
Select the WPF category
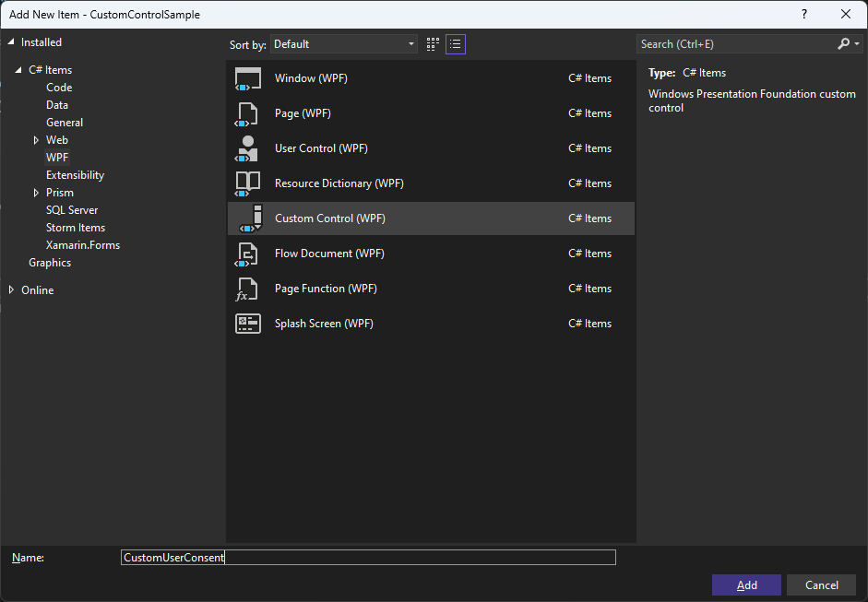coord(57,158)
